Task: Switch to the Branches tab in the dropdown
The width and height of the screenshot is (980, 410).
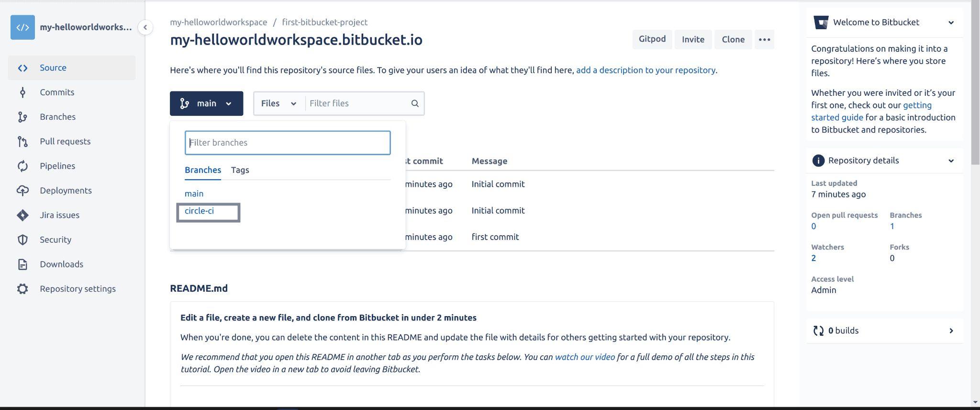Action: coord(203,170)
